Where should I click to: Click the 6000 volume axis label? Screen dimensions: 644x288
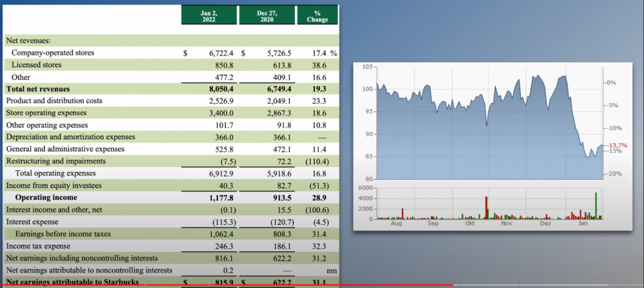click(x=365, y=187)
